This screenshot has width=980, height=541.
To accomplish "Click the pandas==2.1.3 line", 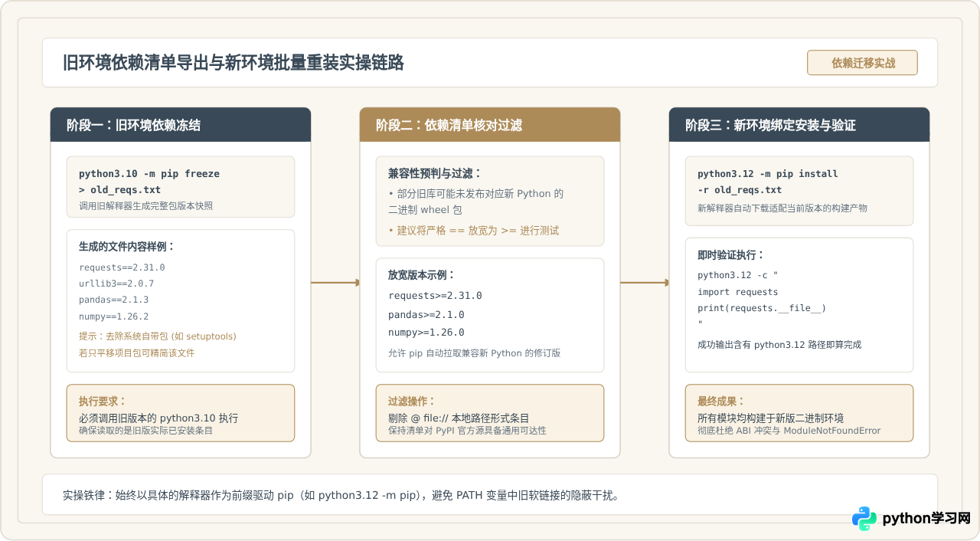I will point(113,300).
